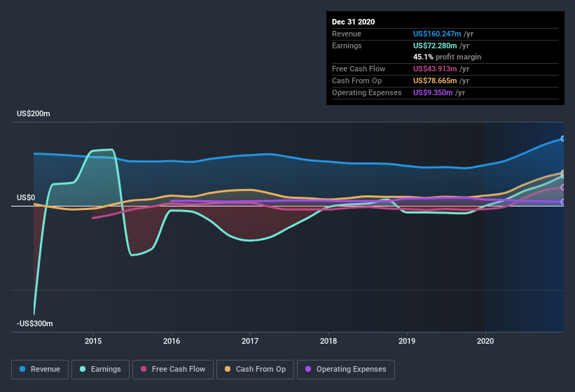Toggle the Operating Expenses legend button
575x392 pixels.
click(346, 370)
